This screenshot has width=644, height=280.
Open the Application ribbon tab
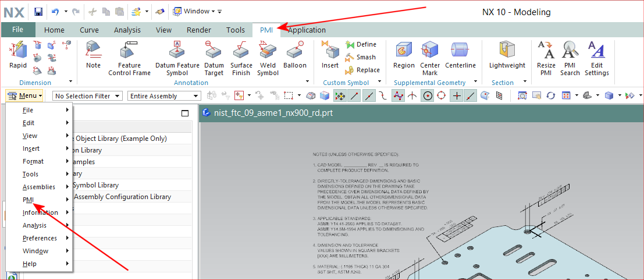[x=307, y=30]
